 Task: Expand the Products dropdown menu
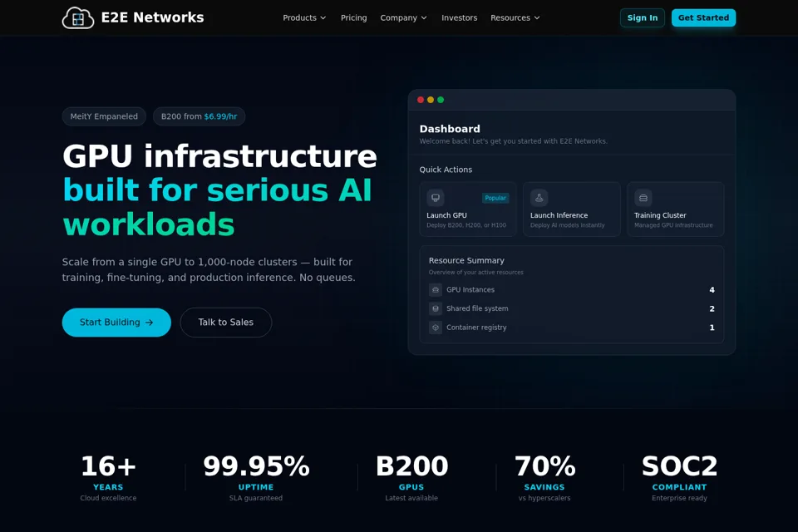304,17
